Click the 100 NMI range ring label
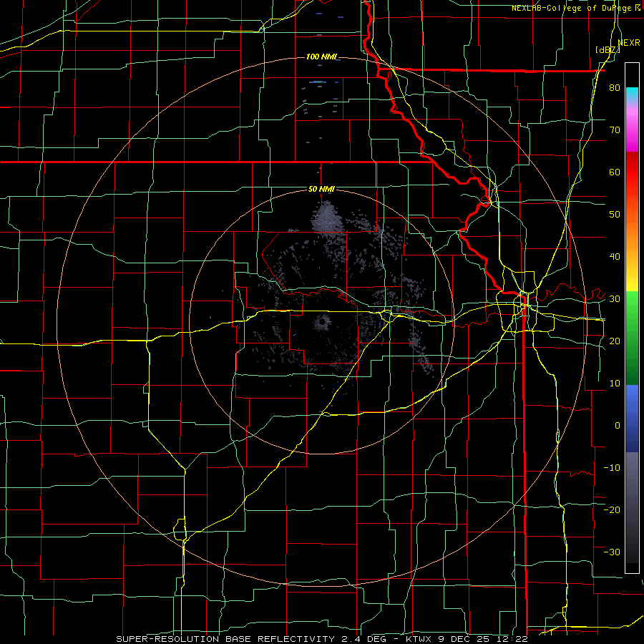644x644 pixels. (321, 57)
